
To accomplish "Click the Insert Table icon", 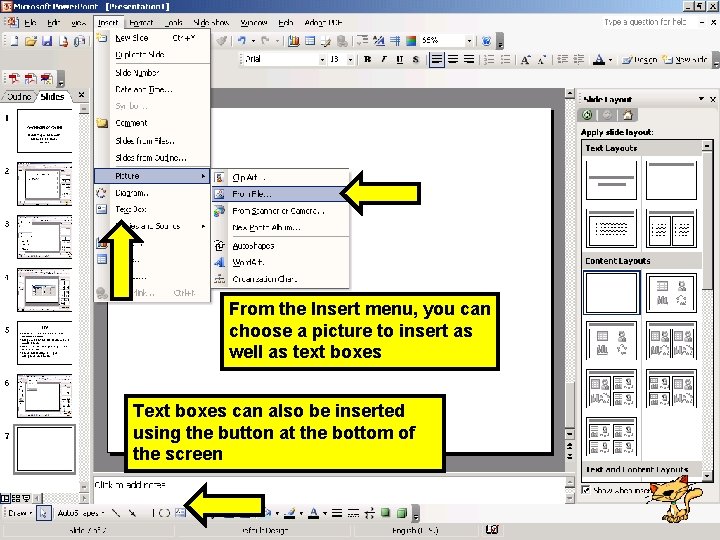I will point(310,41).
